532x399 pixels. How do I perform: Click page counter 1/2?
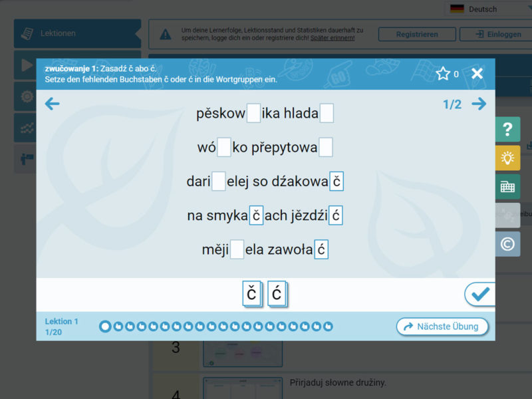pyautogui.click(x=452, y=104)
